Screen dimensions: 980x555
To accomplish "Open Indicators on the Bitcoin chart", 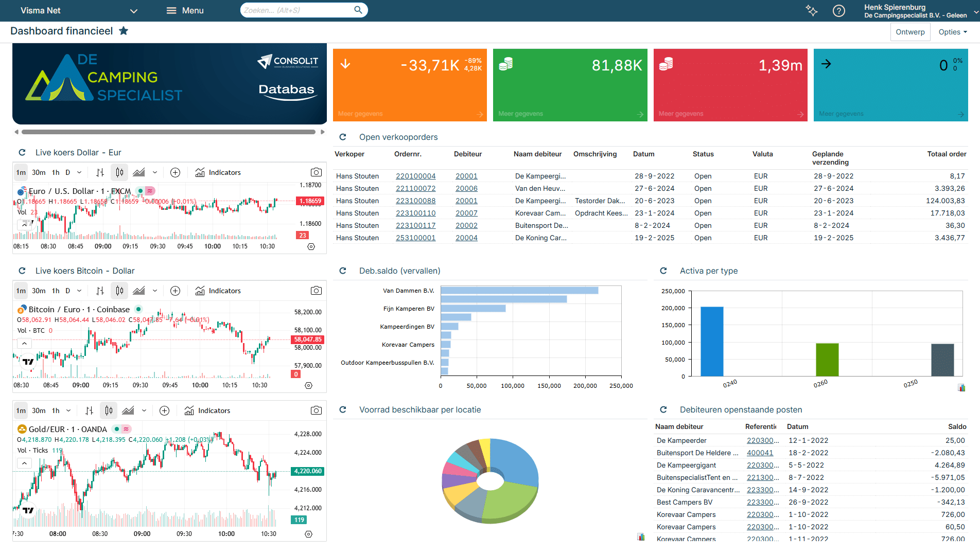I will click(218, 291).
